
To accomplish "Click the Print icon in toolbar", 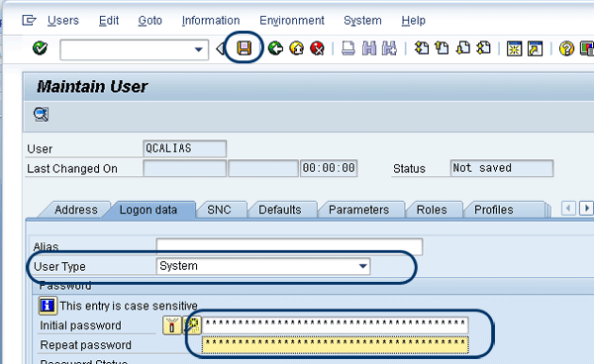I will (348, 48).
